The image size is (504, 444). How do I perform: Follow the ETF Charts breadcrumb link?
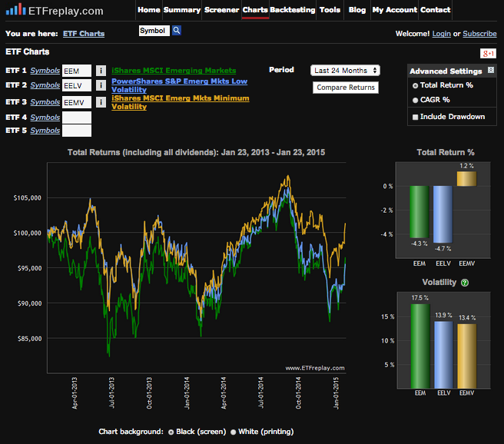(x=84, y=34)
